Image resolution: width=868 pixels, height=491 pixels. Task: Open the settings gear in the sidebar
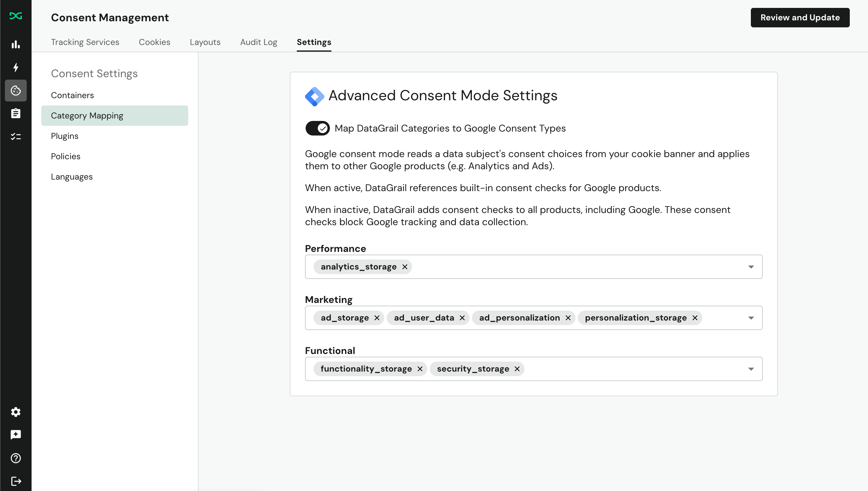[x=15, y=412]
